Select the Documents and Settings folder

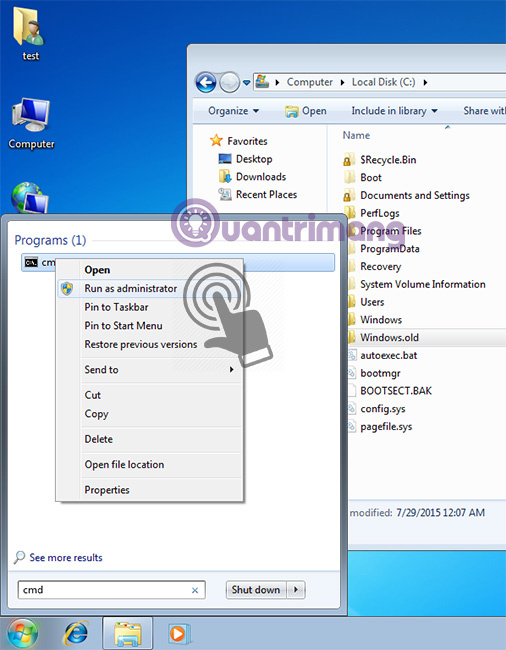[407, 195]
